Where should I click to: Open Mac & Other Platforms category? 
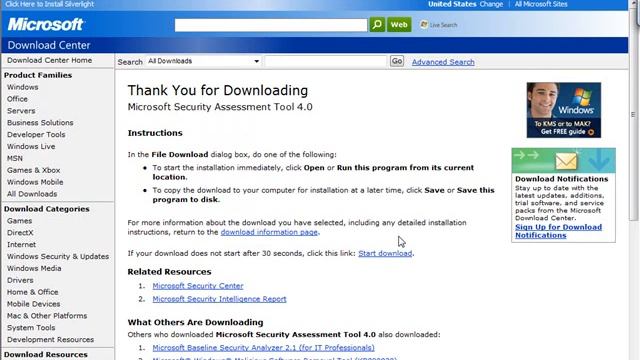(47, 316)
